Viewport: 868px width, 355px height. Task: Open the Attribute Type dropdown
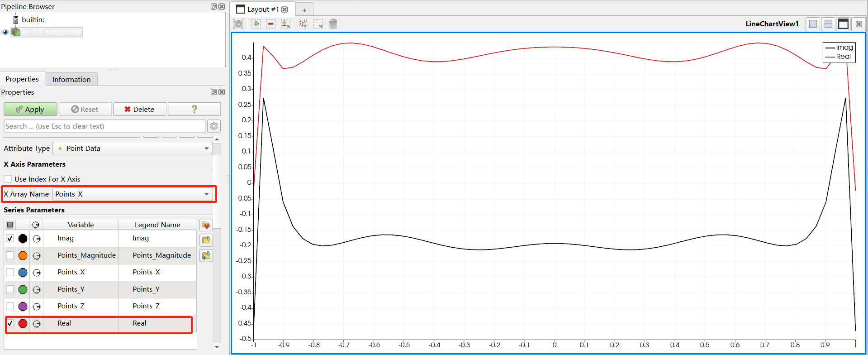click(133, 149)
